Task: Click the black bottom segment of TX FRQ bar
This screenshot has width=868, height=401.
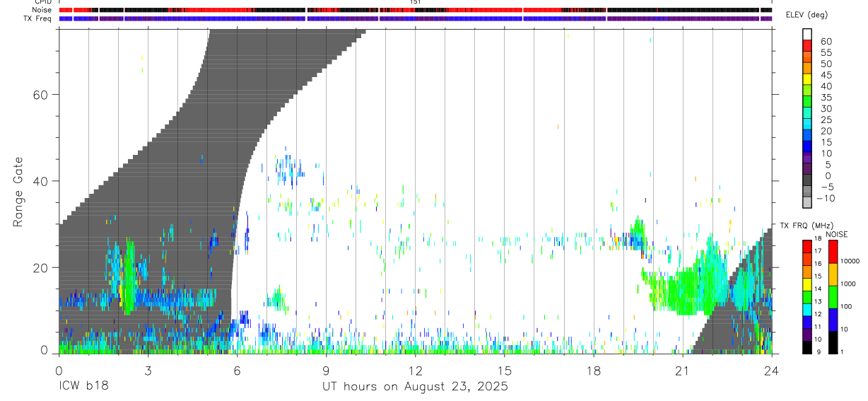Action: (807, 347)
